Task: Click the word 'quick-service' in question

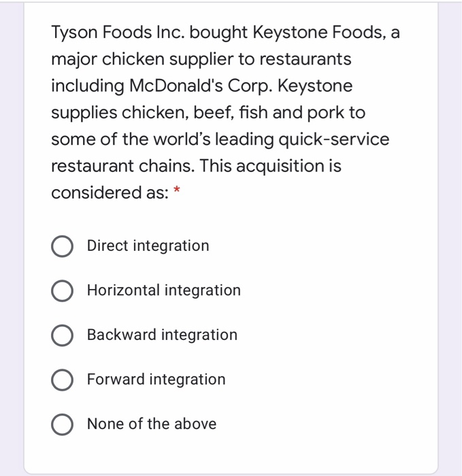Action: (x=334, y=139)
